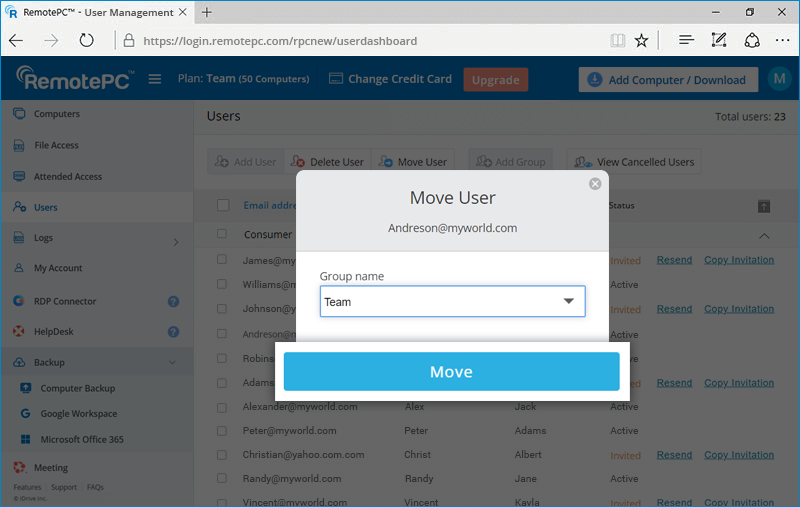
Task: Expand the Logs sidebar section
Action: click(x=175, y=240)
